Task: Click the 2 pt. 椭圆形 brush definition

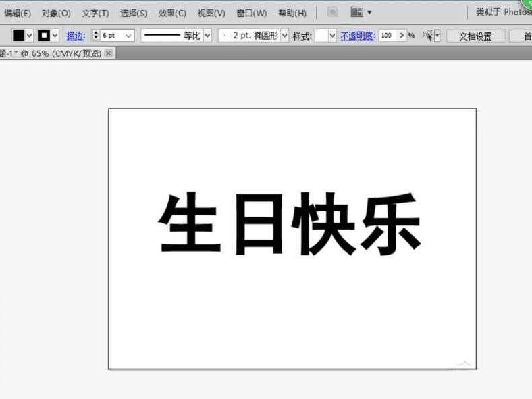Action: [249, 35]
